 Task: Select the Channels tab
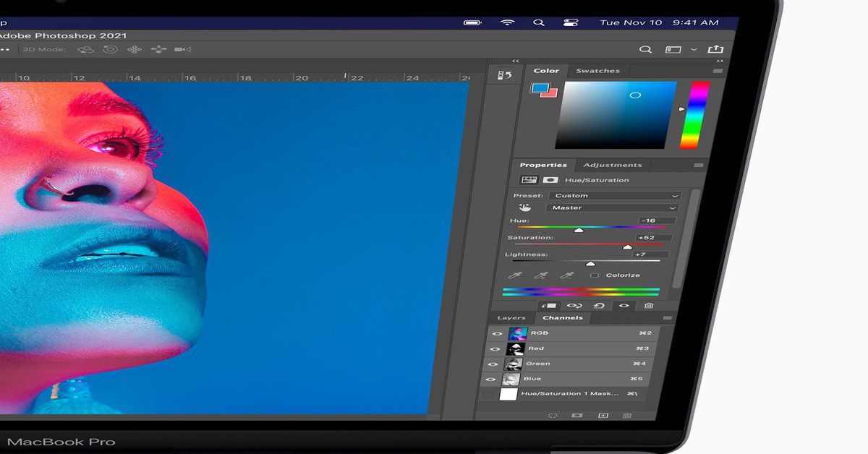(563, 318)
